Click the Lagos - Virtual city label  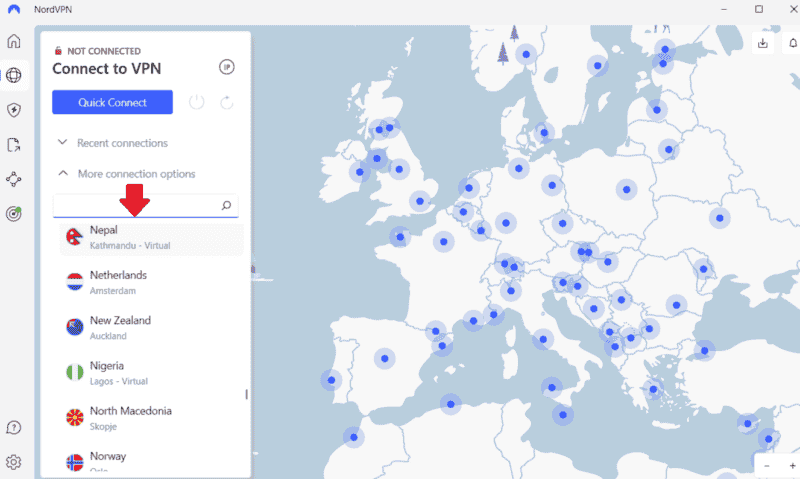click(119, 381)
